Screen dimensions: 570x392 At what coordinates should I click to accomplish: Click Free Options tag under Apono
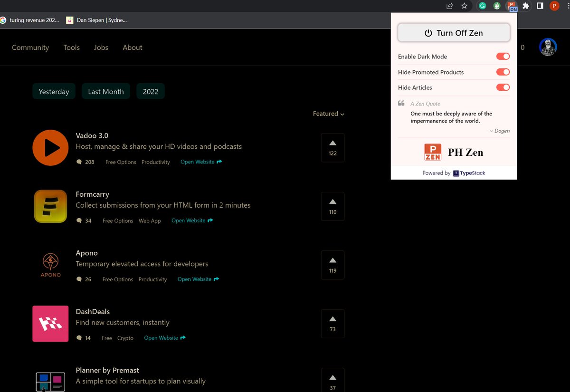click(x=118, y=279)
